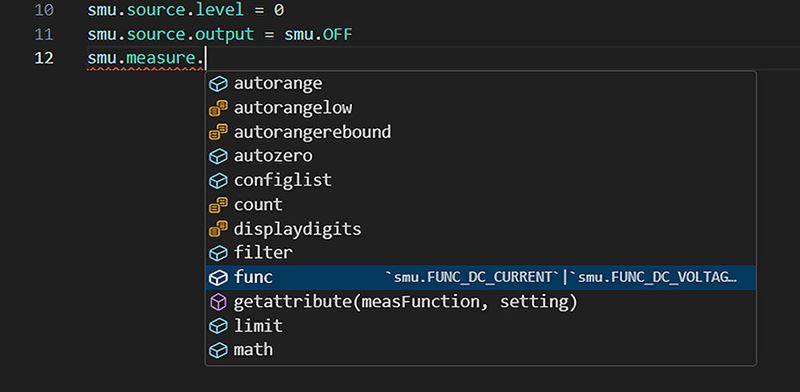Click the field icon next to autorangerebound
The image size is (800, 392).
click(218, 132)
